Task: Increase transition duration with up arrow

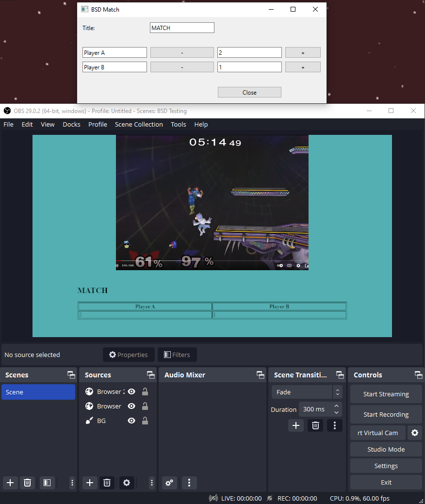Action: coord(336,406)
